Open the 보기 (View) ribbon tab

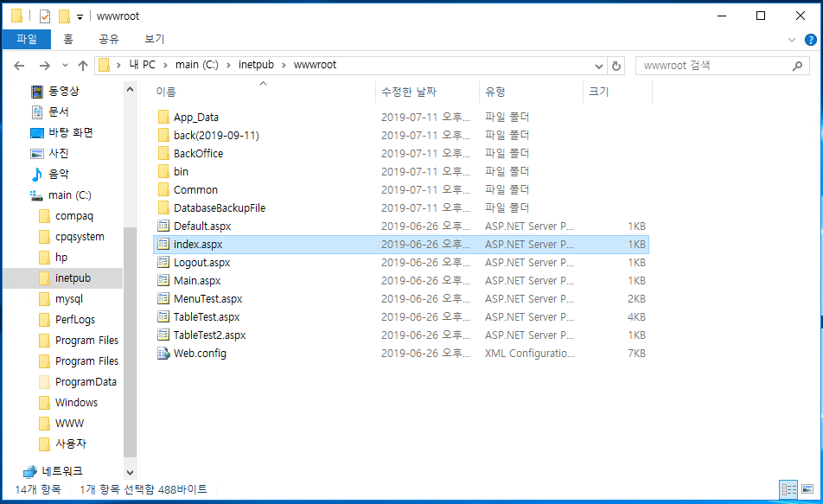click(x=154, y=40)
